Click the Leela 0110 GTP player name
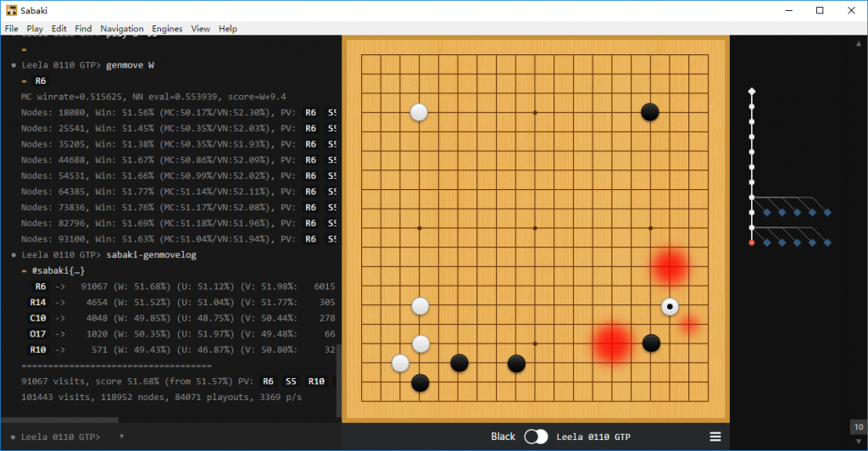Viewport: 868px width, 451px height. (593, 437)
